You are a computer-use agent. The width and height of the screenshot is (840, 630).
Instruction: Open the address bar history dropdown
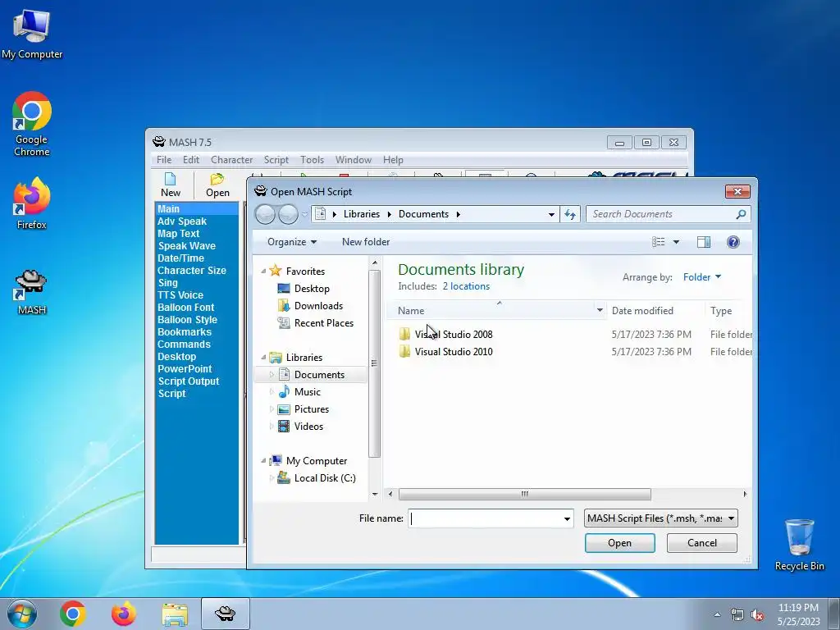pyautogui.click(x=551, y=214)
